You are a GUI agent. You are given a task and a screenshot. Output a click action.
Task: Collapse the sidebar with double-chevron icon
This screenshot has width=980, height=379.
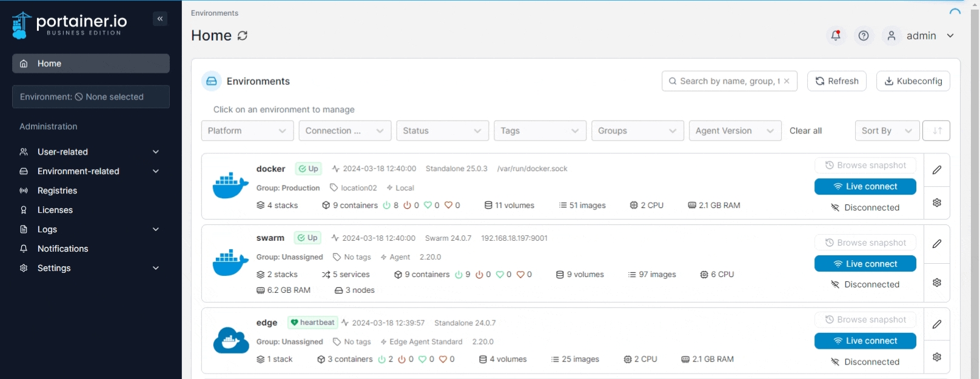coord(160,19)
